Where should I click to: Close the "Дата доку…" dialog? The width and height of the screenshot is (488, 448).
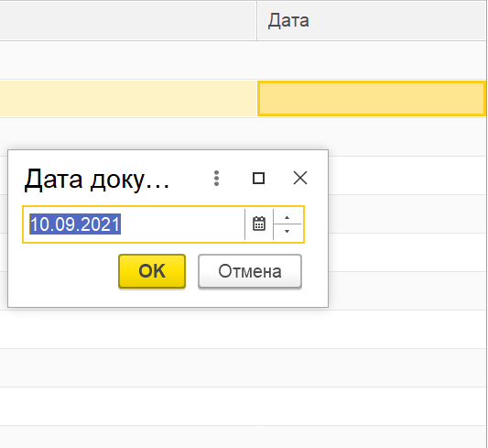point(300,178)
